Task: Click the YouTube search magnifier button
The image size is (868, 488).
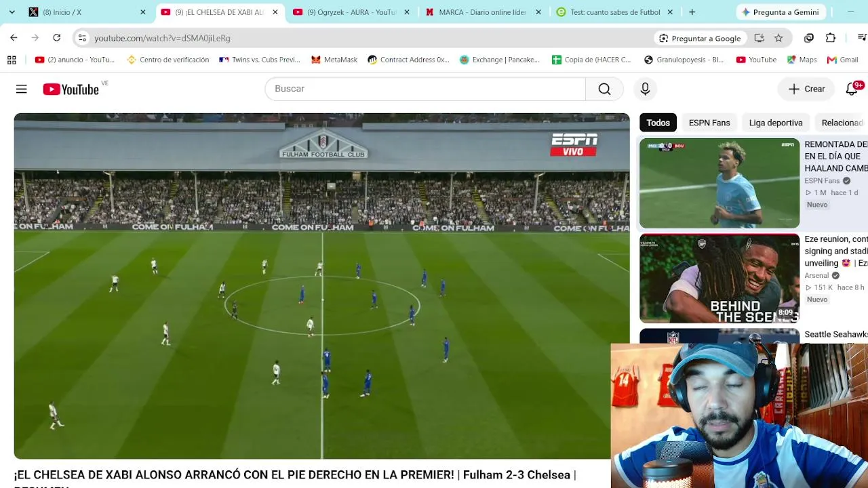Action: tap(604, 89)
